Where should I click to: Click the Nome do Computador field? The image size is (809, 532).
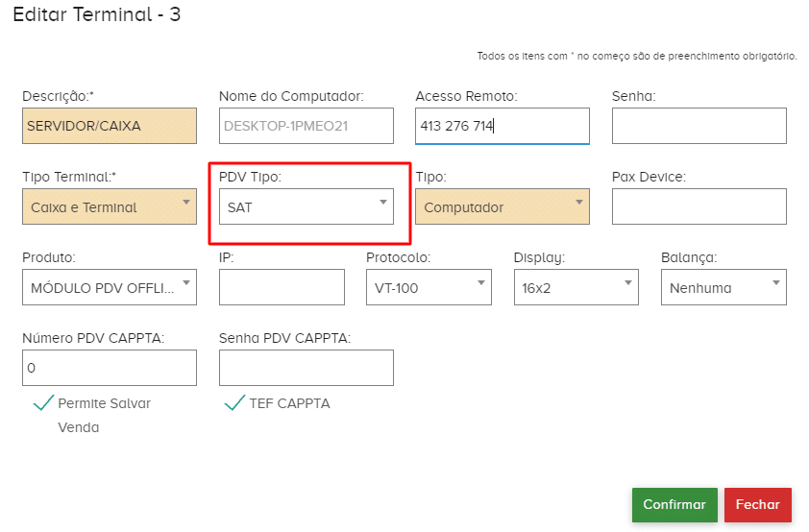click(x=306, y=126)
